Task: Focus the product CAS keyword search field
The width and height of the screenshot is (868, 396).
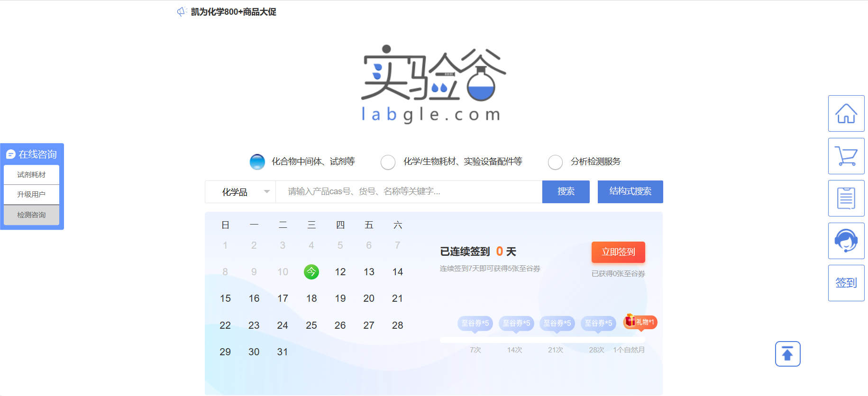Action: (x=409, y=192)
